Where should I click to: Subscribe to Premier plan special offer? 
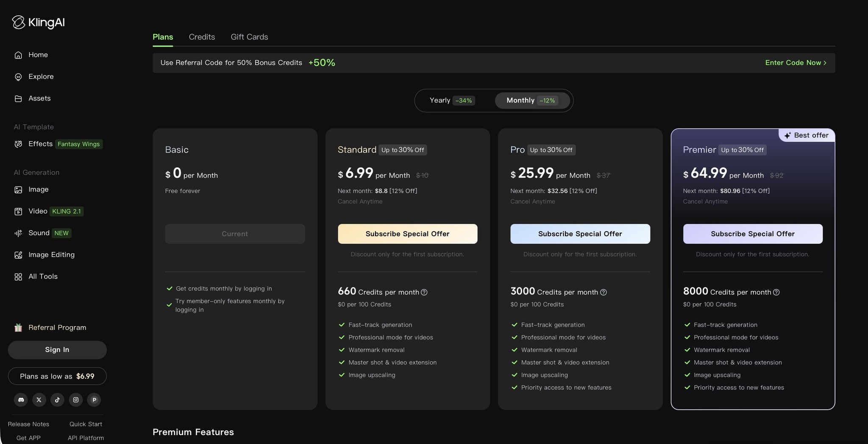(x=753, y=234)
